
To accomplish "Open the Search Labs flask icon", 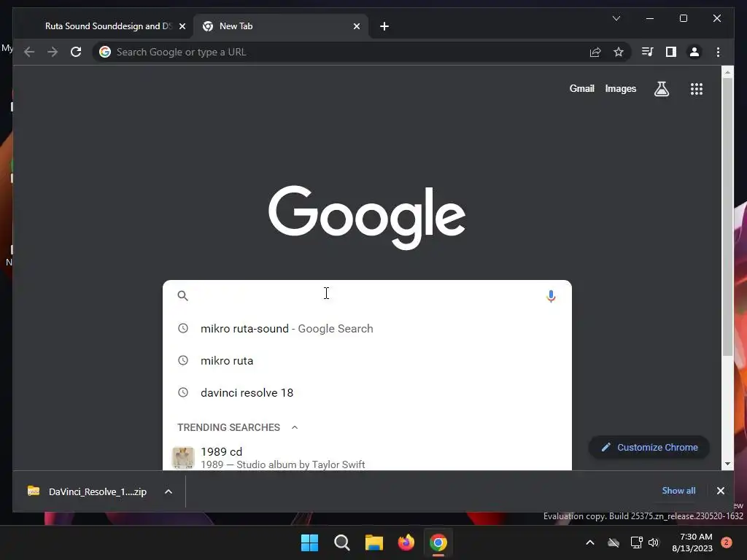I will 661,89.
